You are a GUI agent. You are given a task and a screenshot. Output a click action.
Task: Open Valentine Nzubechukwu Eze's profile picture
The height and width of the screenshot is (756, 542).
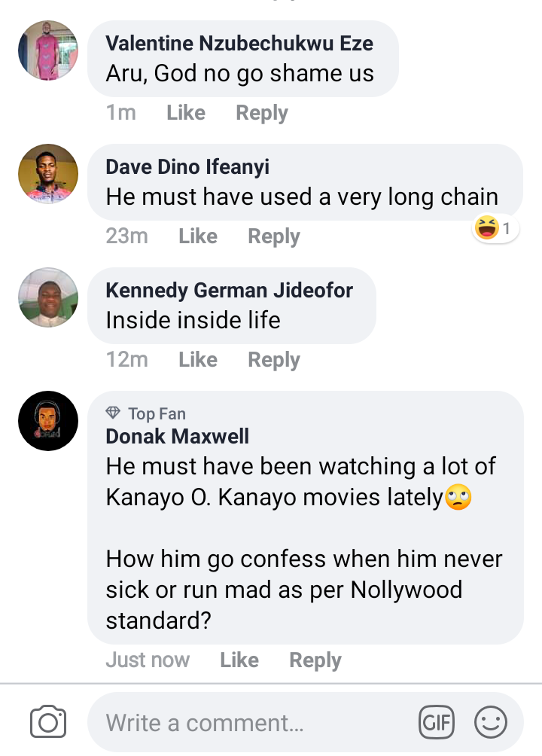48,50
